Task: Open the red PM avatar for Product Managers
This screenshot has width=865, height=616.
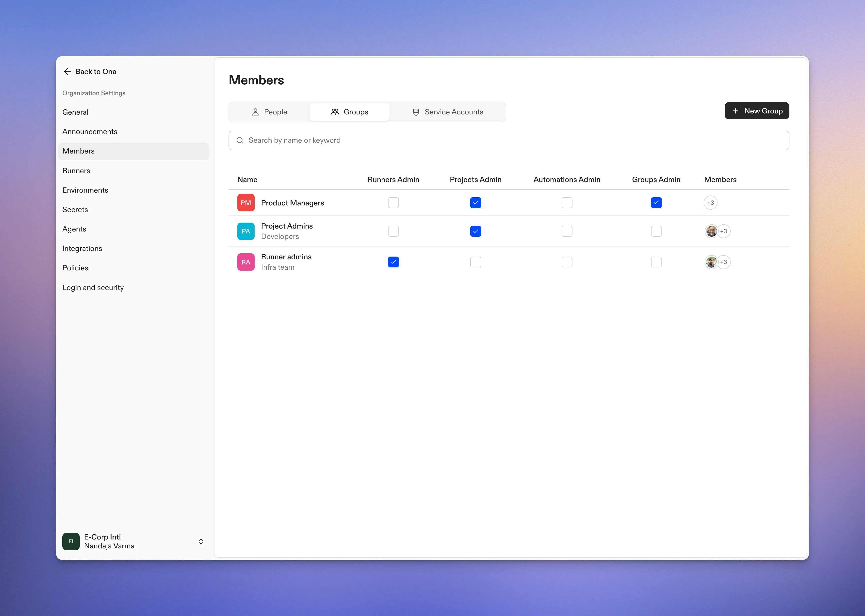Action: [245, 202]
